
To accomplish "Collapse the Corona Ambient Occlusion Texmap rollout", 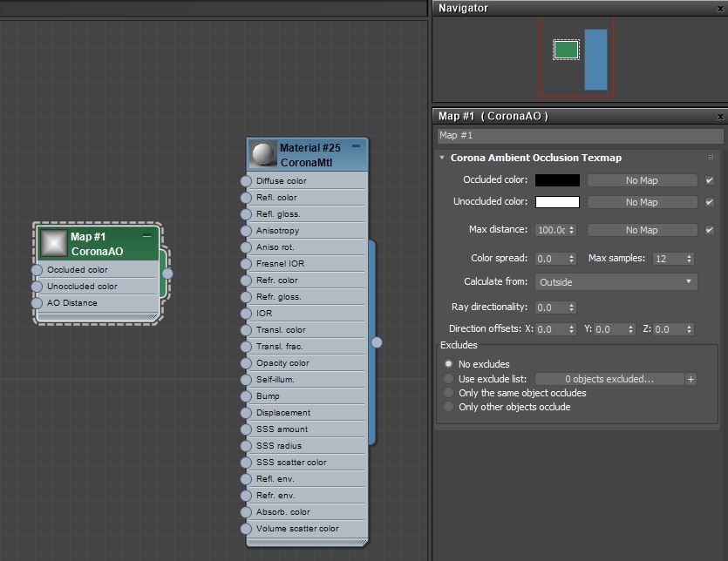I will (442, 158).
